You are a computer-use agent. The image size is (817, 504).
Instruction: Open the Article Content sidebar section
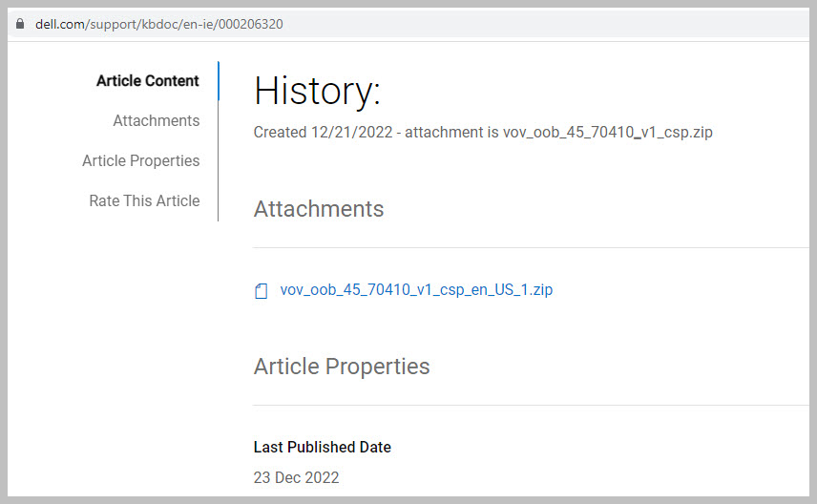[148, 81]
